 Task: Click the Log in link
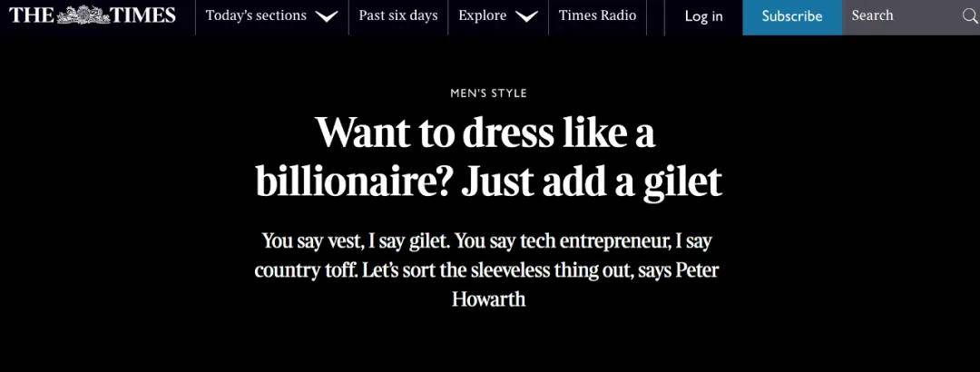(x=703, y=16)
